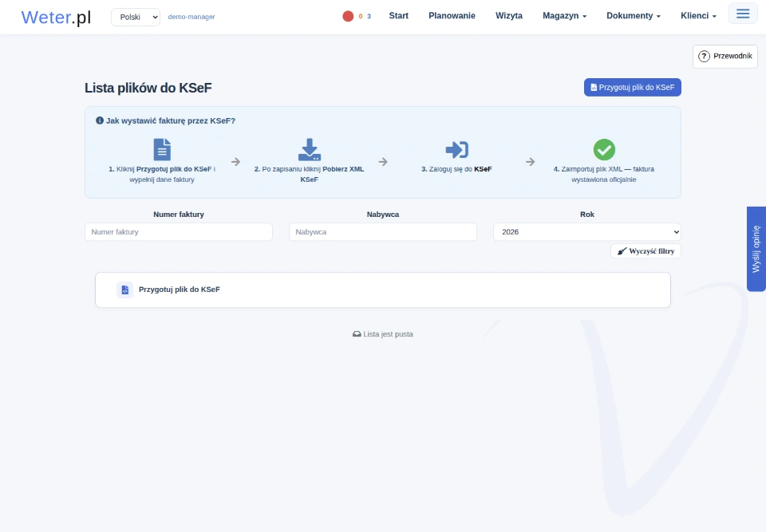Open the Przewodnik guide button
766x532 pixels.
[x=725, y=56]
